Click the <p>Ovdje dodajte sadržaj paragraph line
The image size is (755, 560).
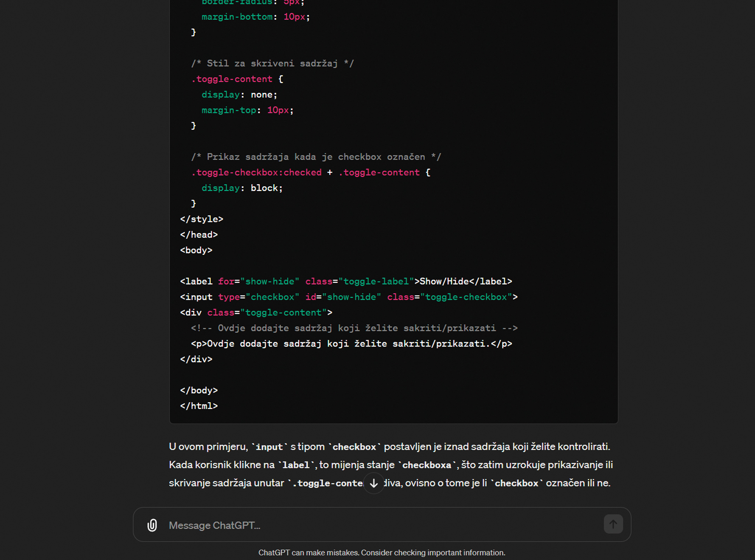351,343
